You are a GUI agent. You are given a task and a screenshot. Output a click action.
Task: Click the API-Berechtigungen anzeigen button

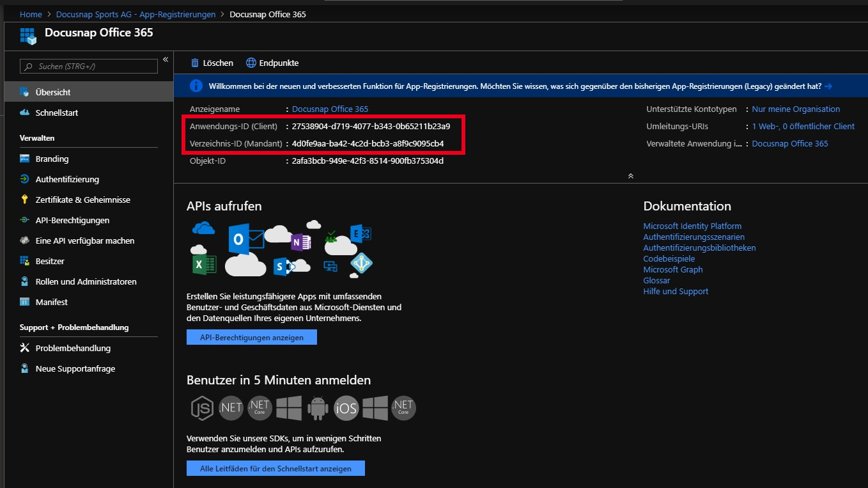[x=252, y=337]
